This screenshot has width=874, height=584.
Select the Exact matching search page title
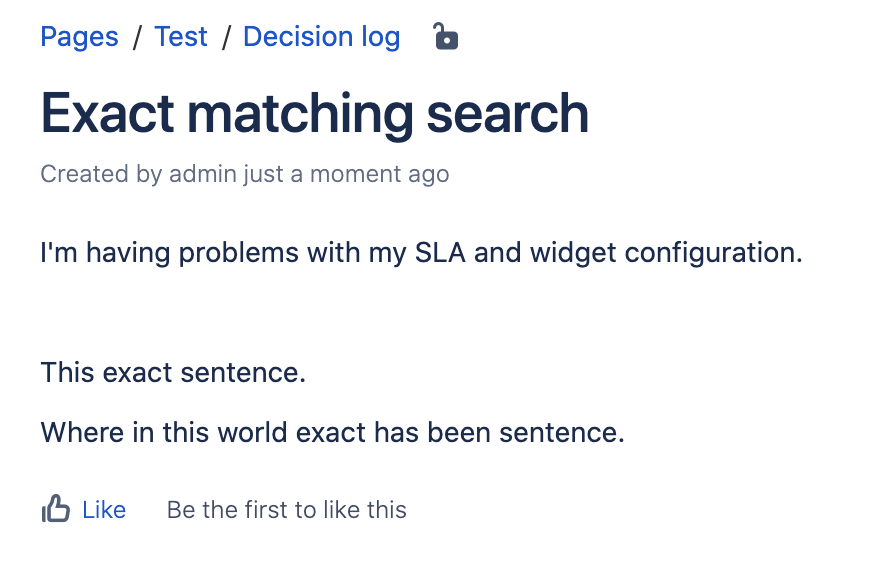pyautogui.click(x=314, y=114)
